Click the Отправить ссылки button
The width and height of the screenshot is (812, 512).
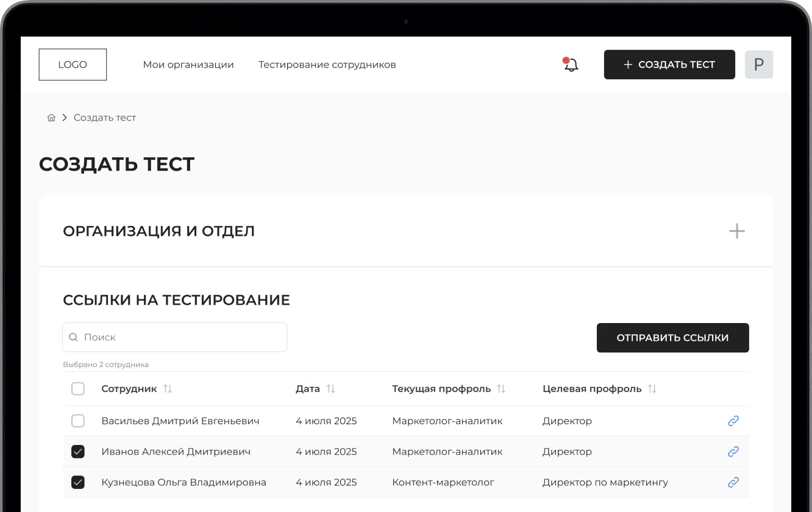pyautogui.click(x=672, y=338)
